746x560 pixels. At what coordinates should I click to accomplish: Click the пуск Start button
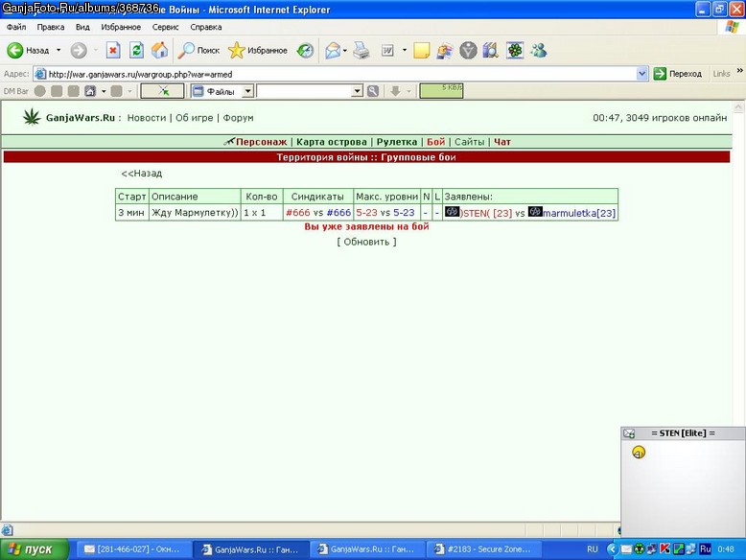pyautogui.click(x=35, y=549)
